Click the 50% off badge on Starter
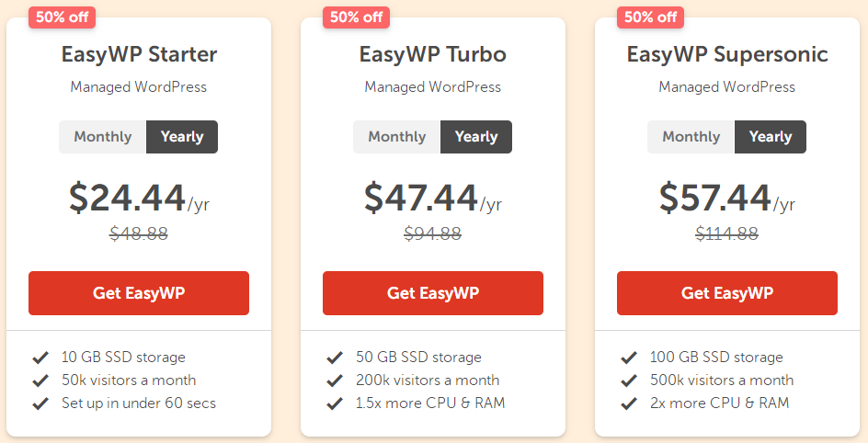Image resolution: width=868 pixels, height=443 pixels. point(62,17)
